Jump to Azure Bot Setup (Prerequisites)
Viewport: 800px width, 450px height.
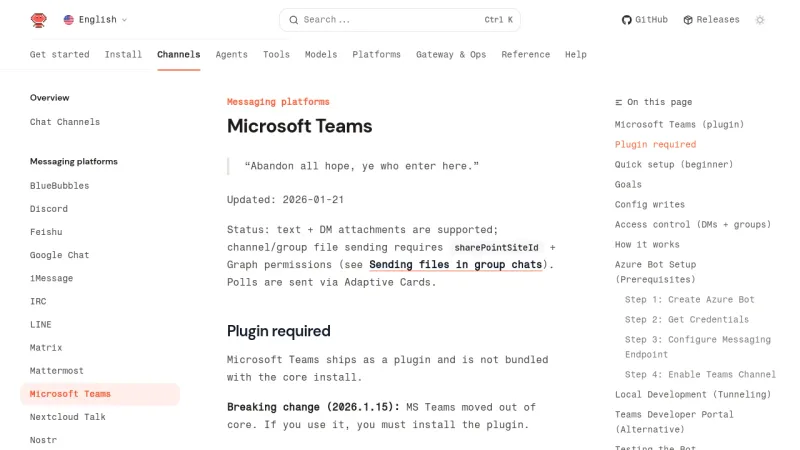click(x=656, y=272)
